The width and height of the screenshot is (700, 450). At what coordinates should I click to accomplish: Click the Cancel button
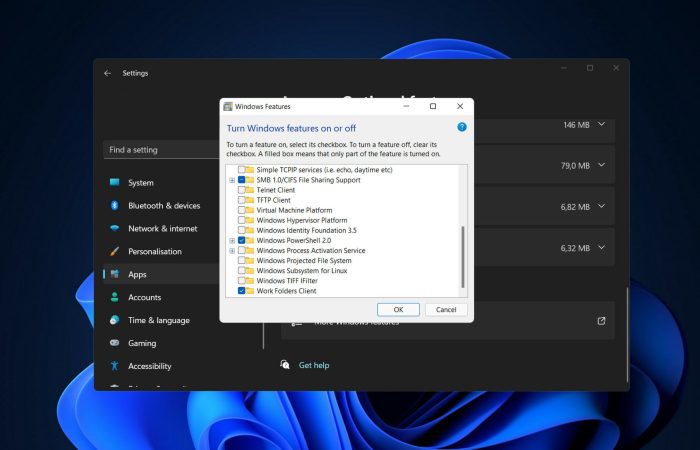click(446, 309)
